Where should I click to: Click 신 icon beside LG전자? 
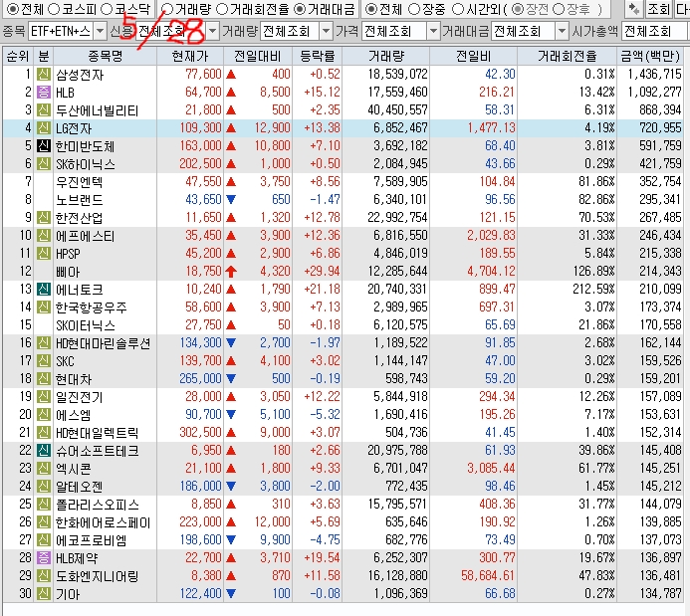[44, 128]
